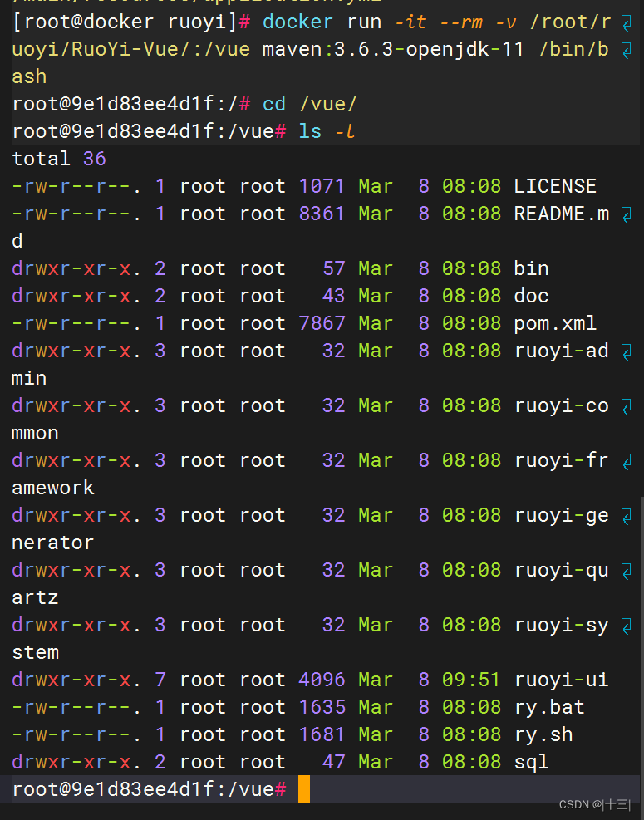Click the file size 1071

(x=322, y=186)
